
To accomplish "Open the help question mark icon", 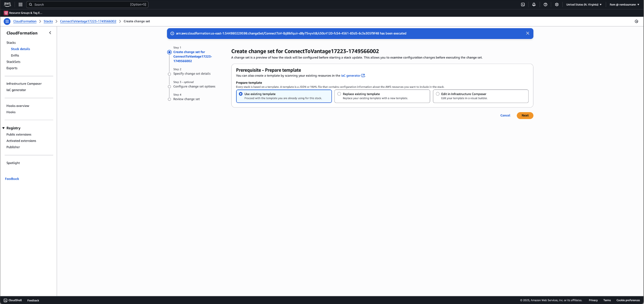I will pos(545,5).
